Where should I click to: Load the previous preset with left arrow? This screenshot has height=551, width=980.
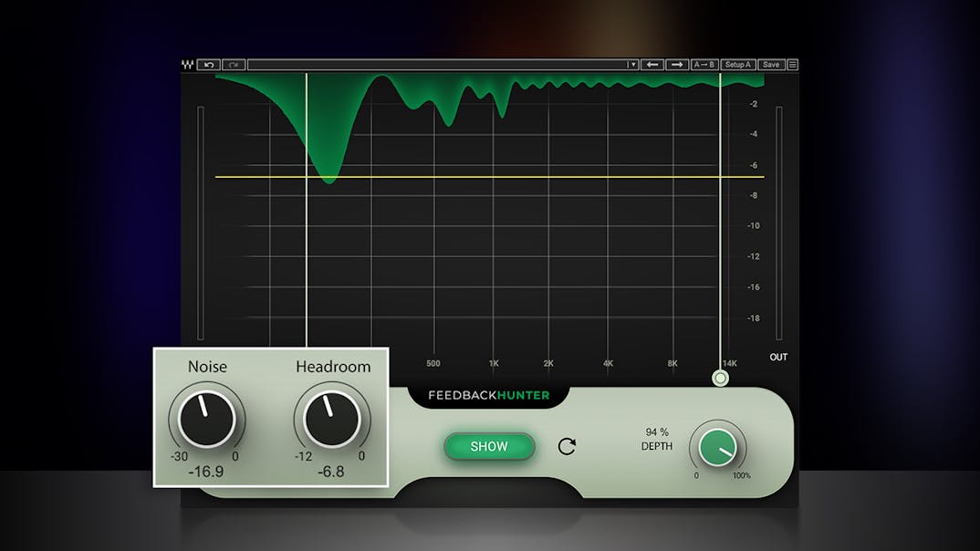tap(652, 66)
